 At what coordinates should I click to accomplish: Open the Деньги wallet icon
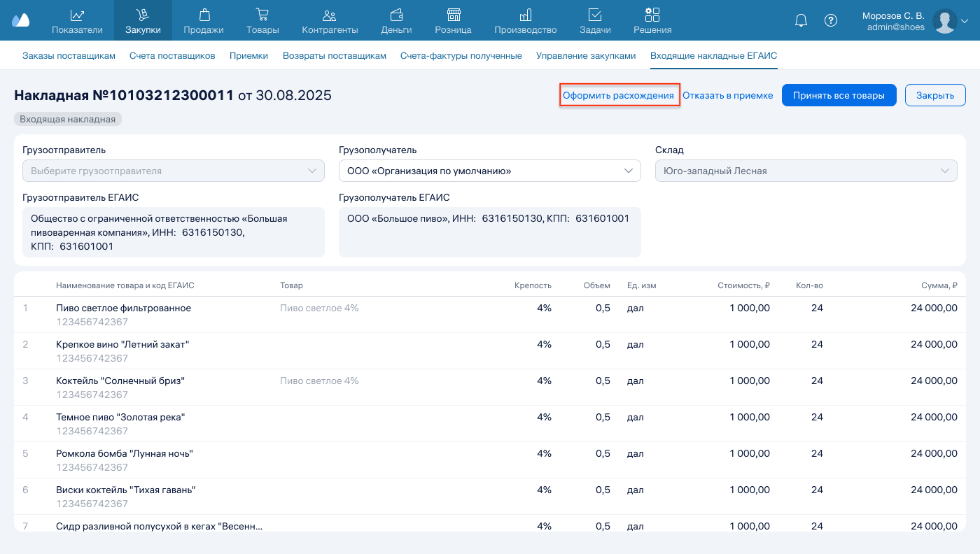[x=396, y=15]
